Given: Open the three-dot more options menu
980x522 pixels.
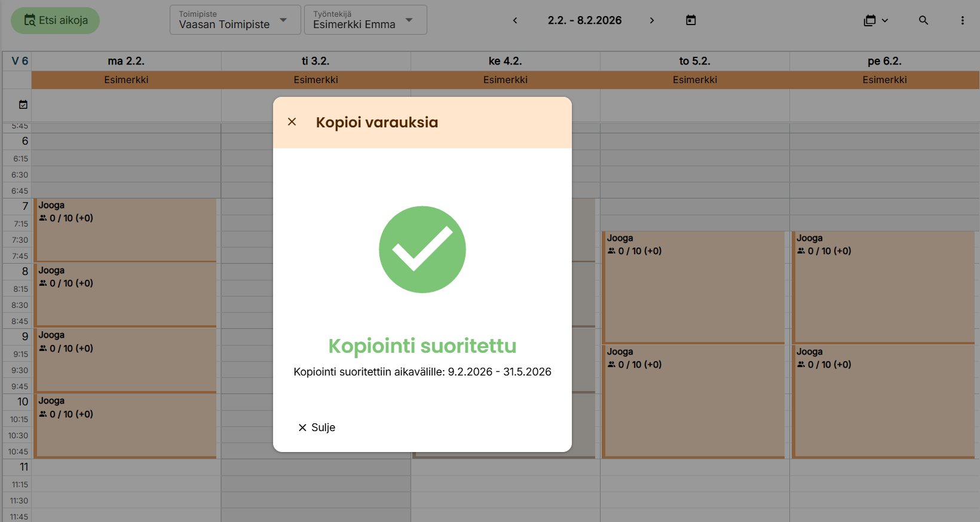Looking at the screenshot, I should (962, 20).
